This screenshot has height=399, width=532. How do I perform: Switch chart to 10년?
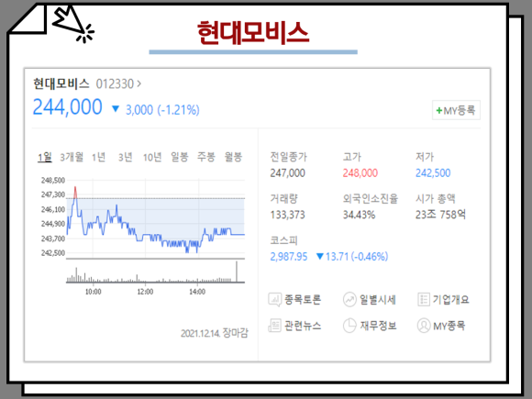pos(152,157)
